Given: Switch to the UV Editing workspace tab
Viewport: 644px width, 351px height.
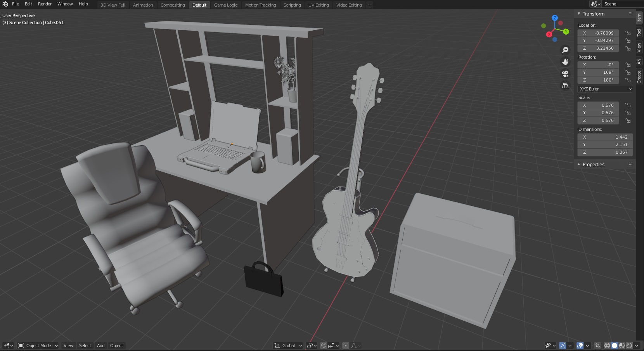Looking at the screenshot, I should [318, 5].
